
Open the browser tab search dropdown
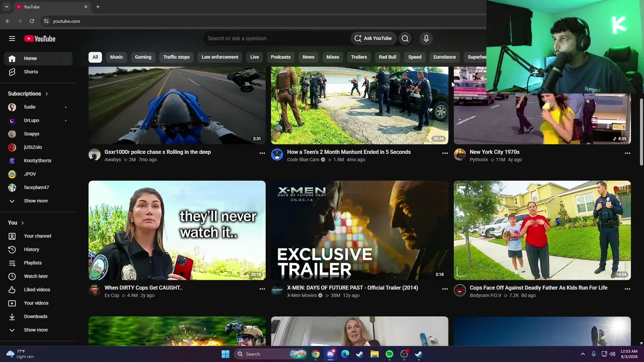7,7
